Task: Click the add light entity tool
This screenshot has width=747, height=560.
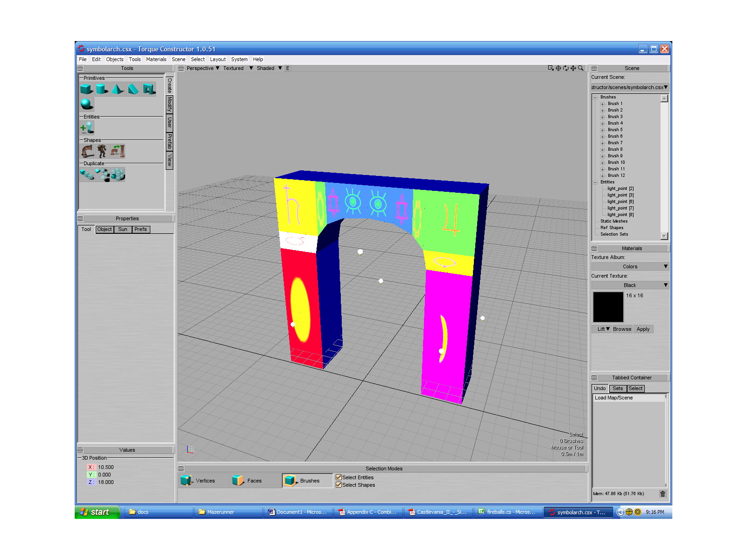Action: click(x=86, y=127)
